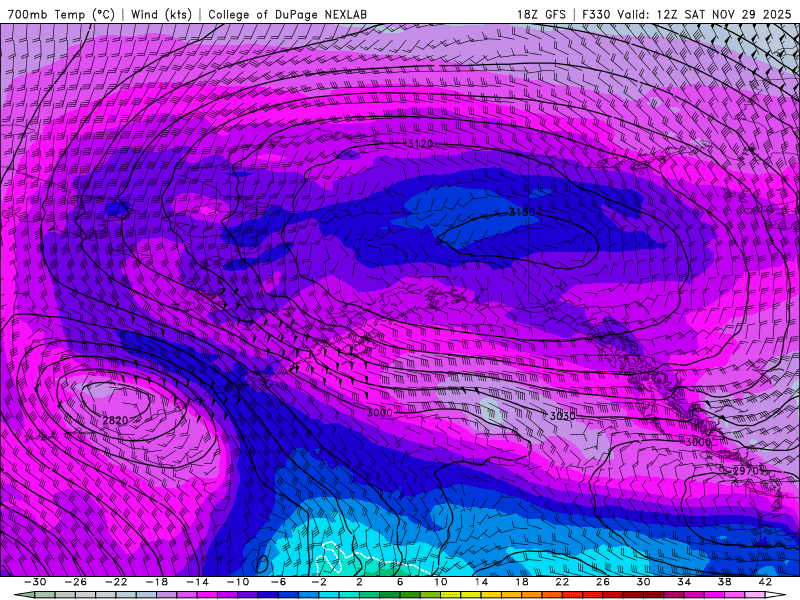
Task: Click the 34 value on the color scale
Action: click(684, 582)
